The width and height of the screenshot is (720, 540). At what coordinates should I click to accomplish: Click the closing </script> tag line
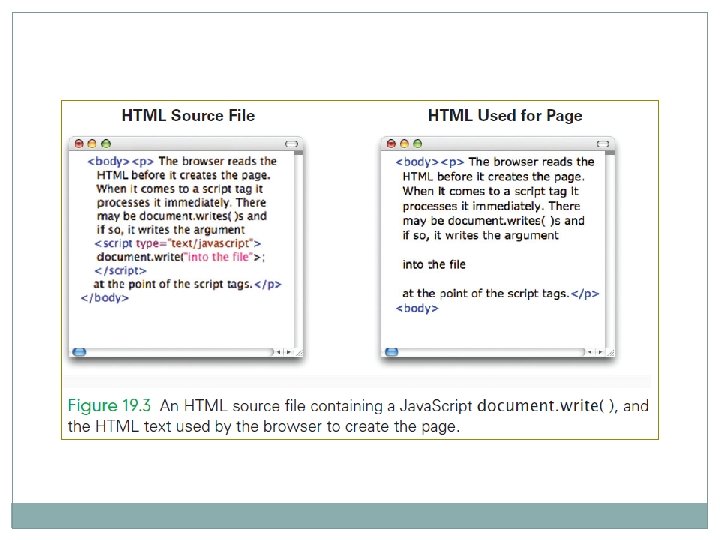pyautogui.click(x=120, y=271)
